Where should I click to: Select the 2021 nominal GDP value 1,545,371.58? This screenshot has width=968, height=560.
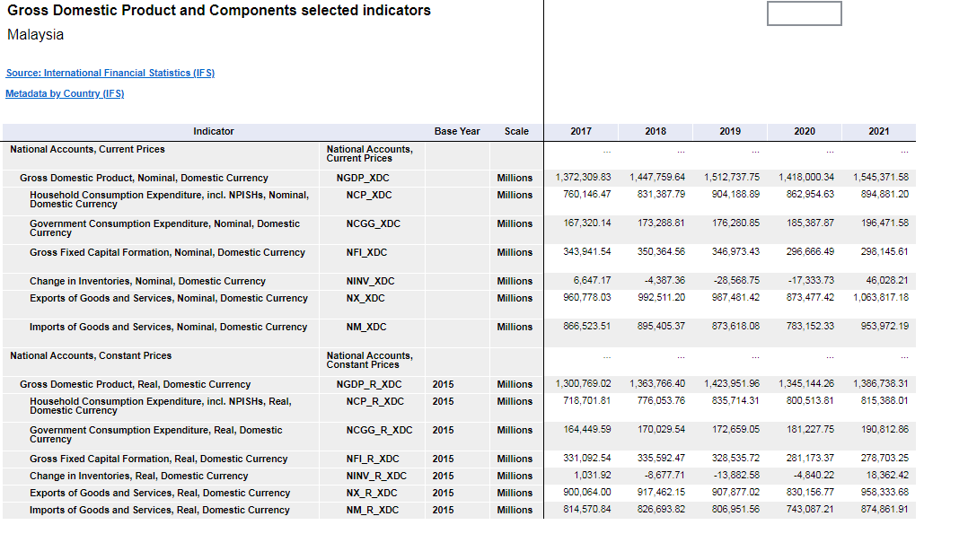point(880,178)
